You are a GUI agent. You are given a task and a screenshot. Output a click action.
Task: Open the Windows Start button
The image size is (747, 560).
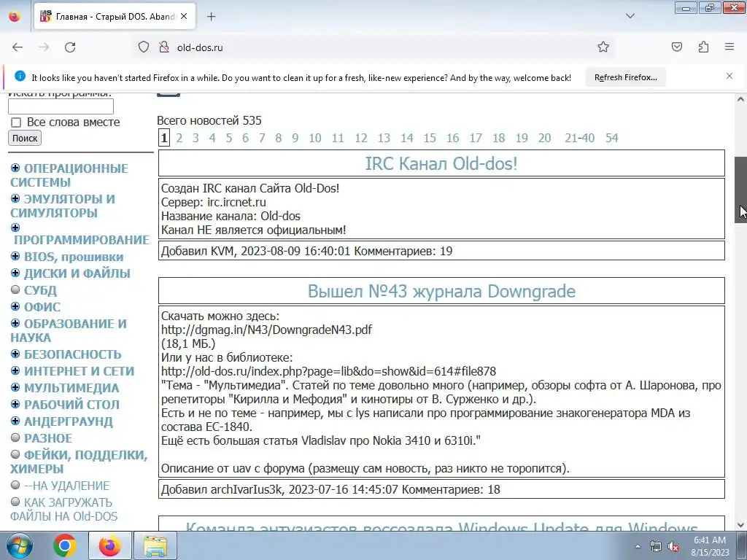tap(20, 545)
